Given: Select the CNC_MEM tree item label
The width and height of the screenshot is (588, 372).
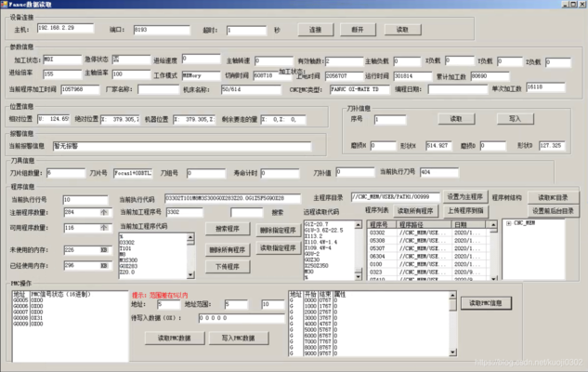Looking at the screenshot, I should click(x=524, y=224).
